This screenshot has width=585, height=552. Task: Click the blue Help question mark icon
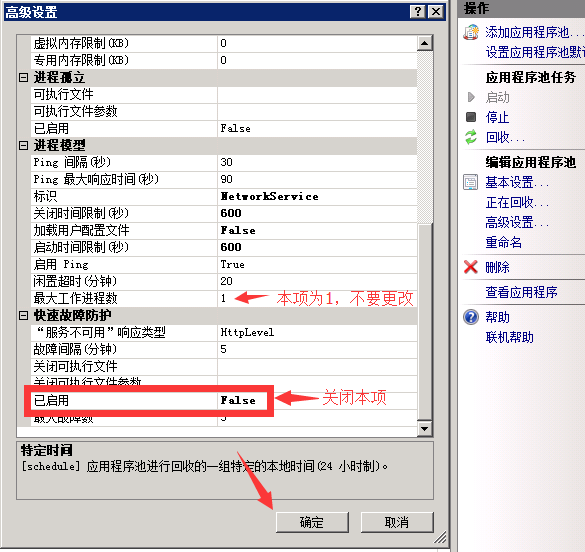pos(471,317)
